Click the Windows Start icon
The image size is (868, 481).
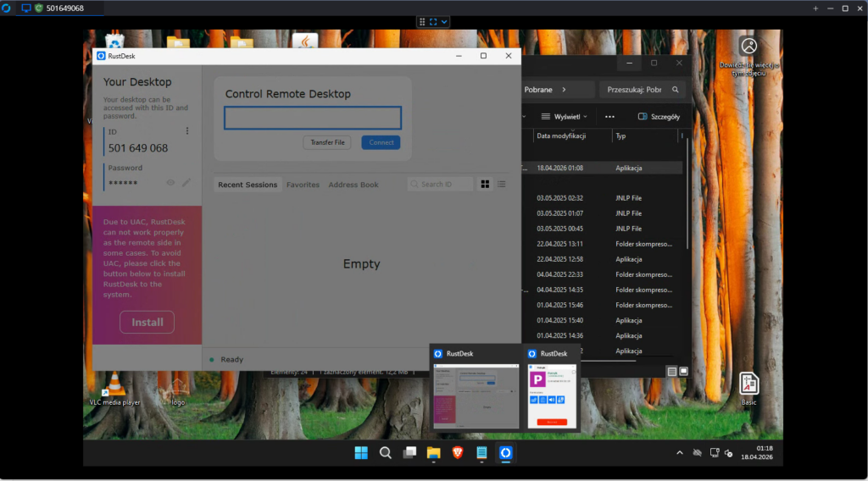coord(361,452)
